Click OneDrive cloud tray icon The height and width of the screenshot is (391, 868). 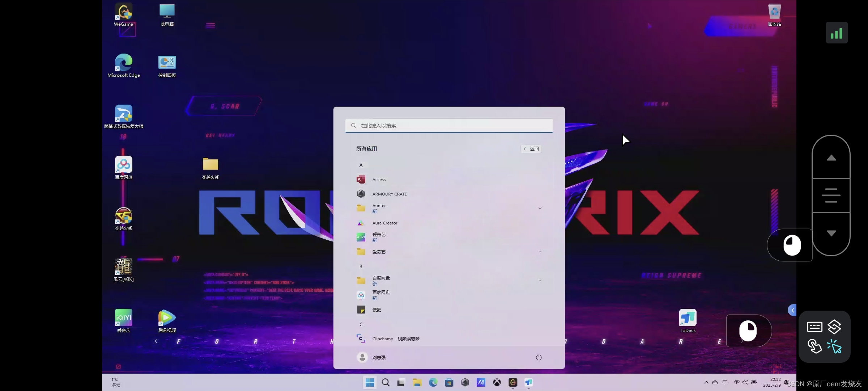[715, 382]
